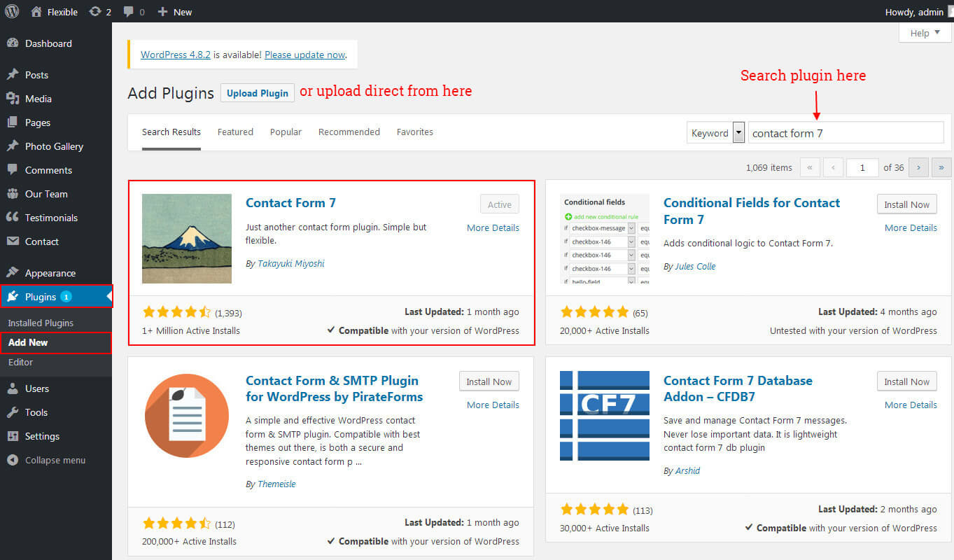Install the PirateForms contact form plugin

[489, 381]
